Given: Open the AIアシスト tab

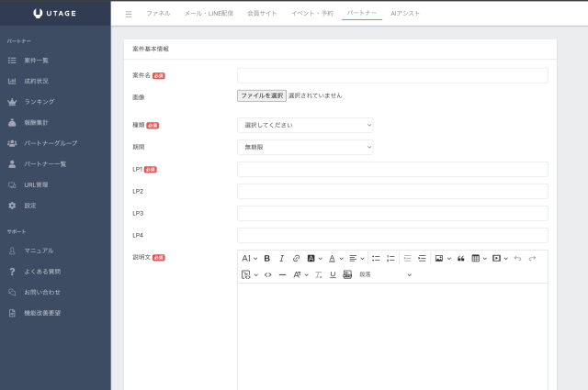Looking at the screenshot, I should point(405,14).
